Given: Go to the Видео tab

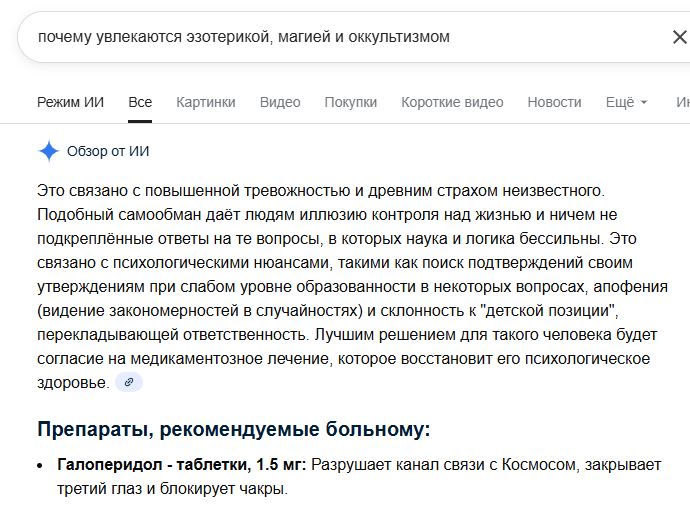Looking at the screenshot, I should [280, 102].
